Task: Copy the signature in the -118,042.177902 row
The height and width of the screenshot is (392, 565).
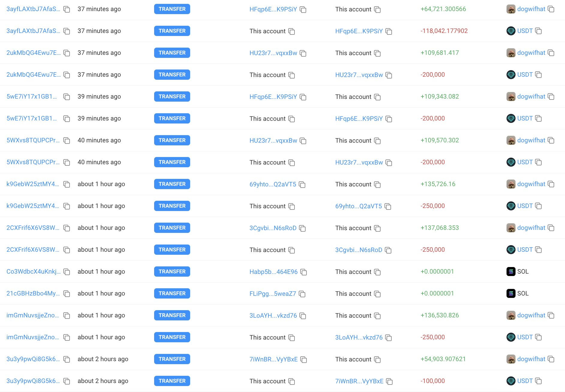Action: [67, 31]
